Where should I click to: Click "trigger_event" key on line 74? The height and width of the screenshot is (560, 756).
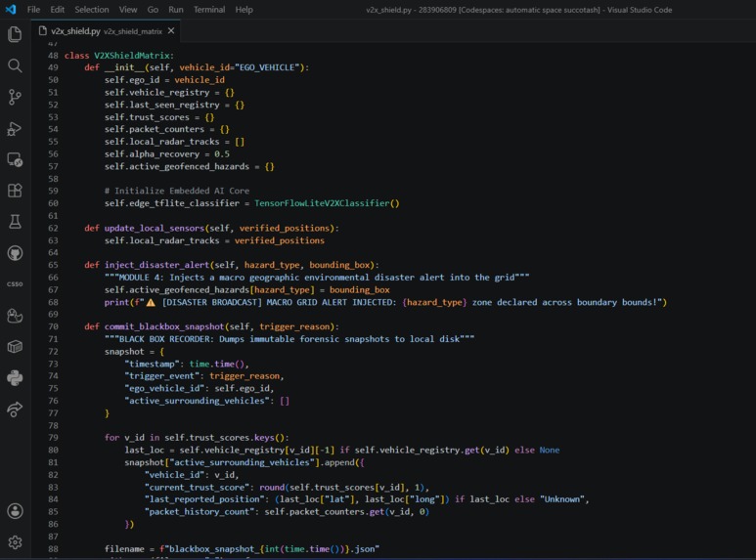click(x=162, y=376)
